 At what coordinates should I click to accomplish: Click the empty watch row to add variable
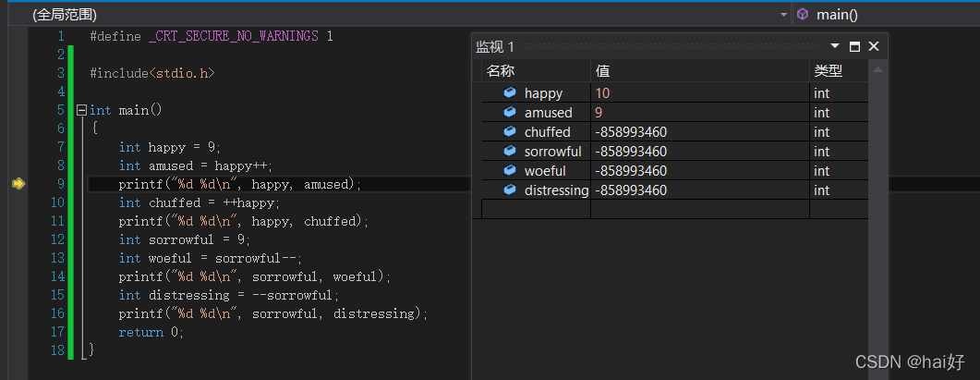536,210
